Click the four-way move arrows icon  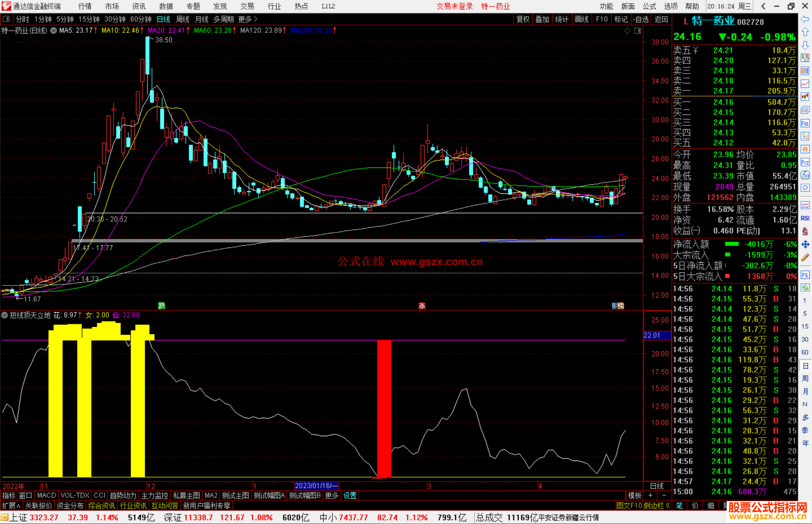tap(805, 245)
